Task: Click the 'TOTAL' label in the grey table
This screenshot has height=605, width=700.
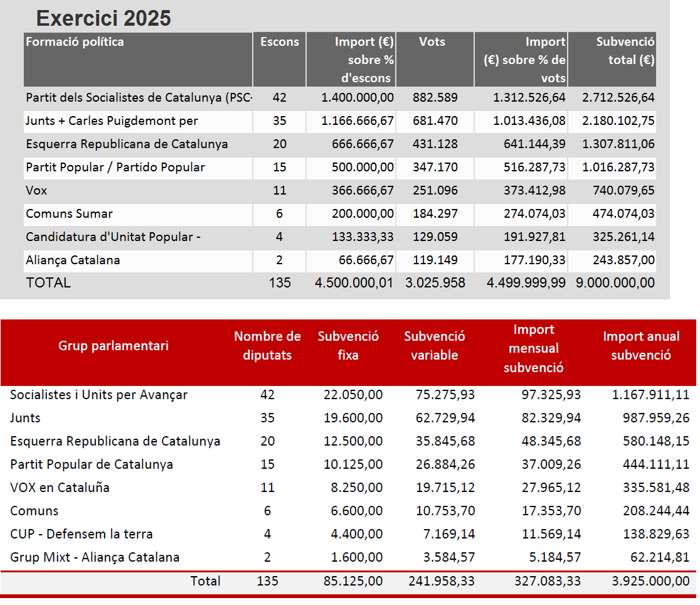Action: pyautogui.click(x=48, y=283)
